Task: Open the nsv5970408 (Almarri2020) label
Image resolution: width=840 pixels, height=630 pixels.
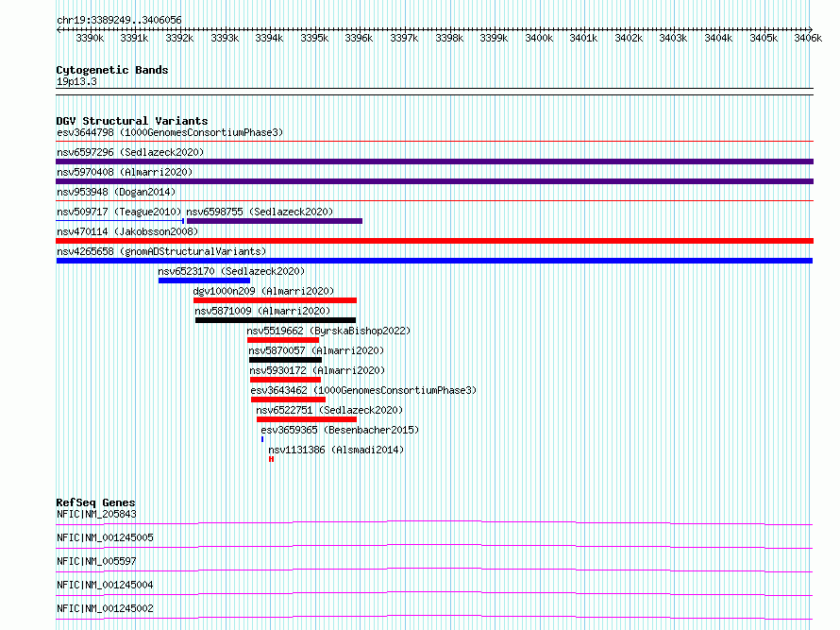Action: 125,172
